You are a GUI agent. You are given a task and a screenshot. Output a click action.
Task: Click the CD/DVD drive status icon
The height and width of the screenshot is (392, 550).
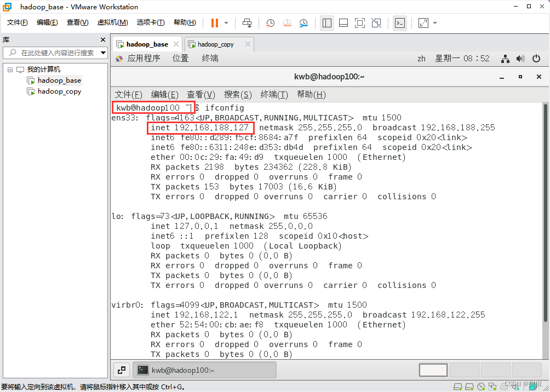(482, 387)
